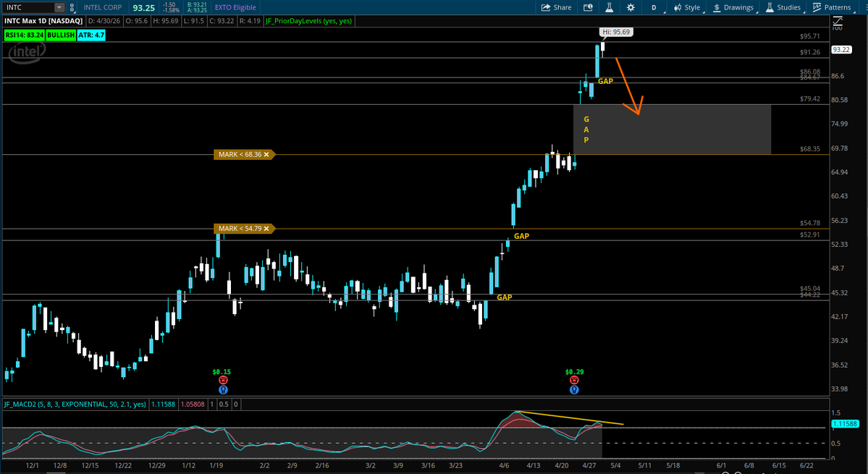Click the JF_PriorDayLevels study title

[x=308, y=21]
